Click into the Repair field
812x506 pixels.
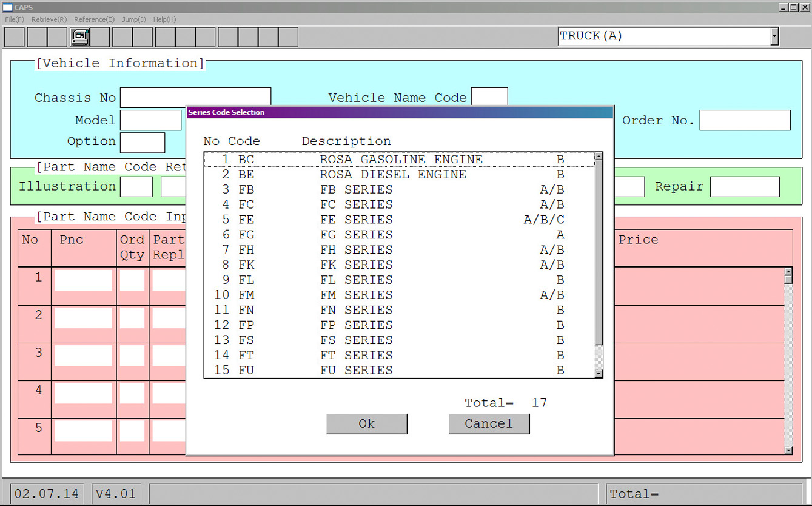(x=744, y=187)
